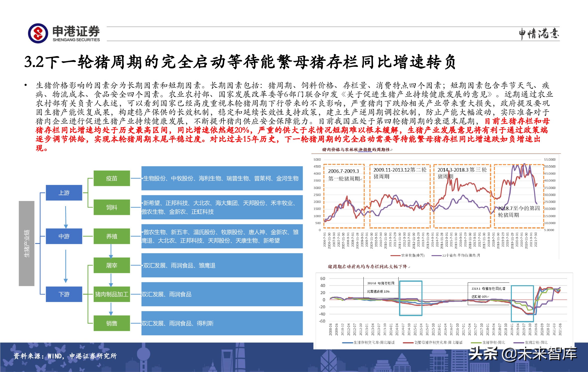The width and height of the screenshot is (588, 372).
Task: Click the label 2014.3-2018.3 第三轮猪周期
Action: pos(462,173)
